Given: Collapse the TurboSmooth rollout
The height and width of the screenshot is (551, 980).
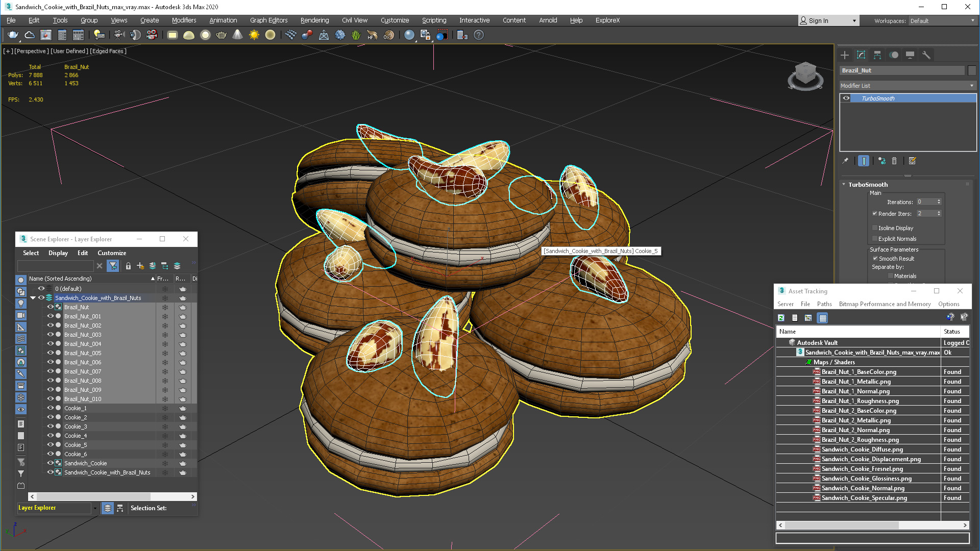Looking at the screenshot, I should [844, 185].
